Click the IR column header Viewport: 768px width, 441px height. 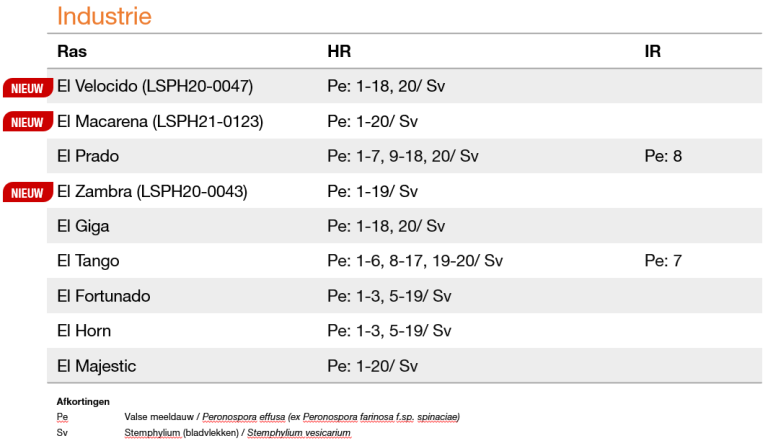(652, 51)
